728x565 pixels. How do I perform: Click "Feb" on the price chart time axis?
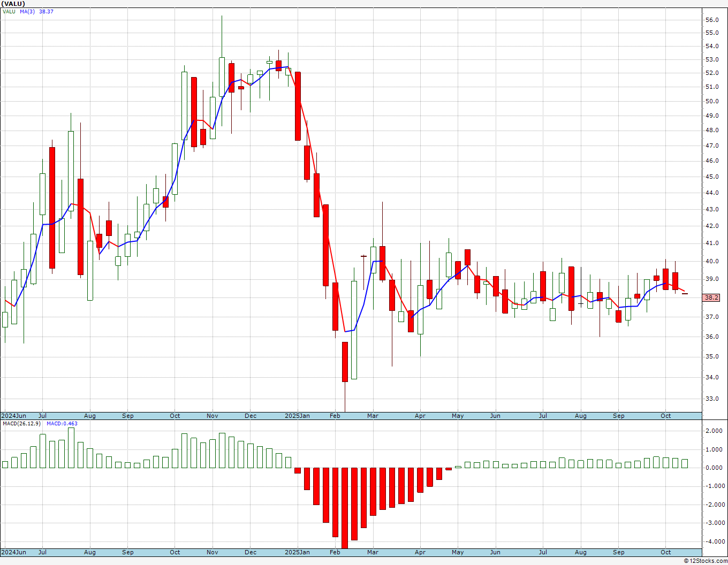pos(335,416)
